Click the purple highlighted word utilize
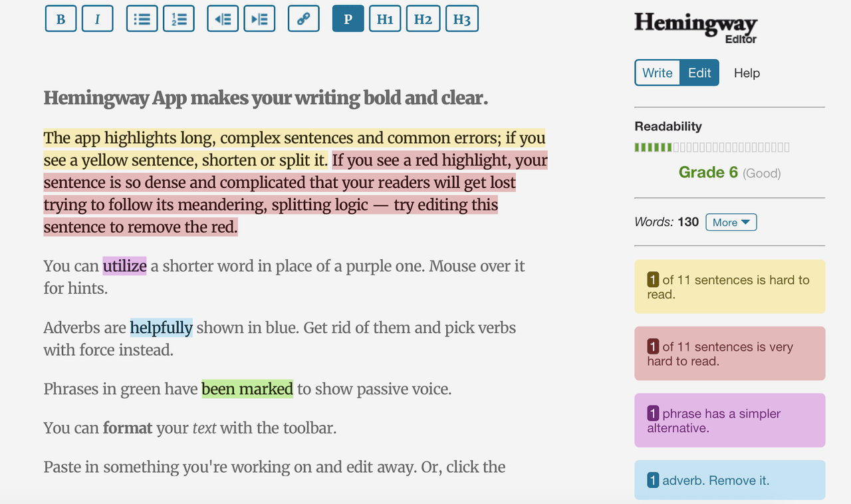Viewport: 851px width, 504px height. 124,266
